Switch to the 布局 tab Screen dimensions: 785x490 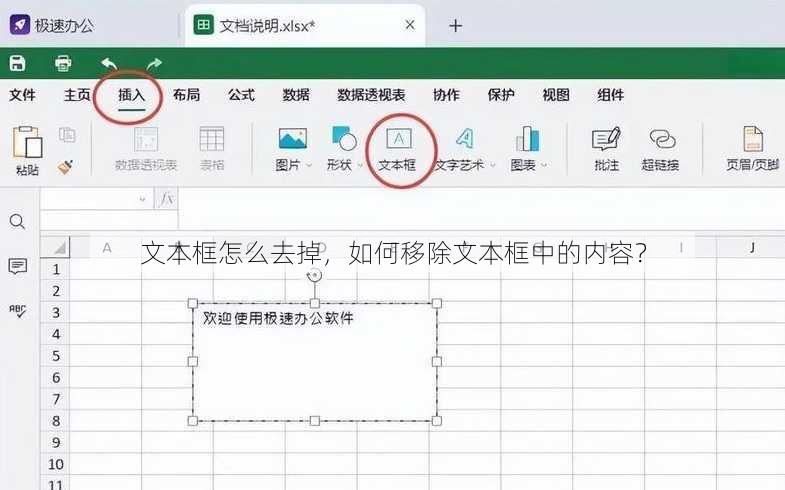(x=186, y=95)
